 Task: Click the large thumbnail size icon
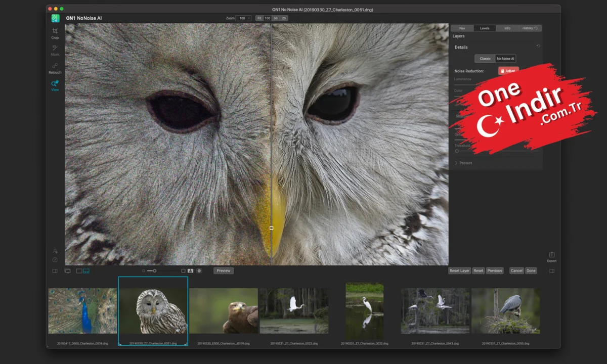[x=183, y=271]
